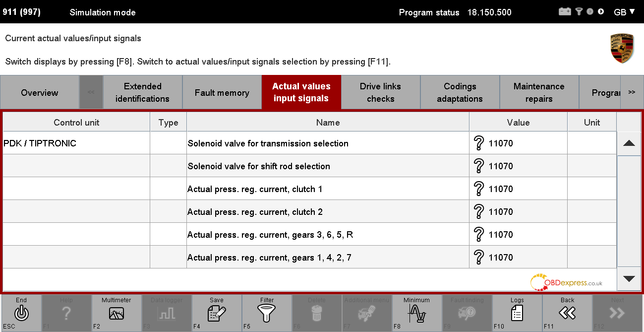Open the Codings adaptations tab
The image size is (644, 332).
[460, 92]
